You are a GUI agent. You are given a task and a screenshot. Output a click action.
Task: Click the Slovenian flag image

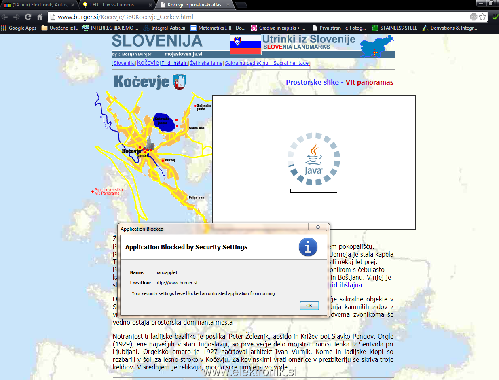click(245, 45)
